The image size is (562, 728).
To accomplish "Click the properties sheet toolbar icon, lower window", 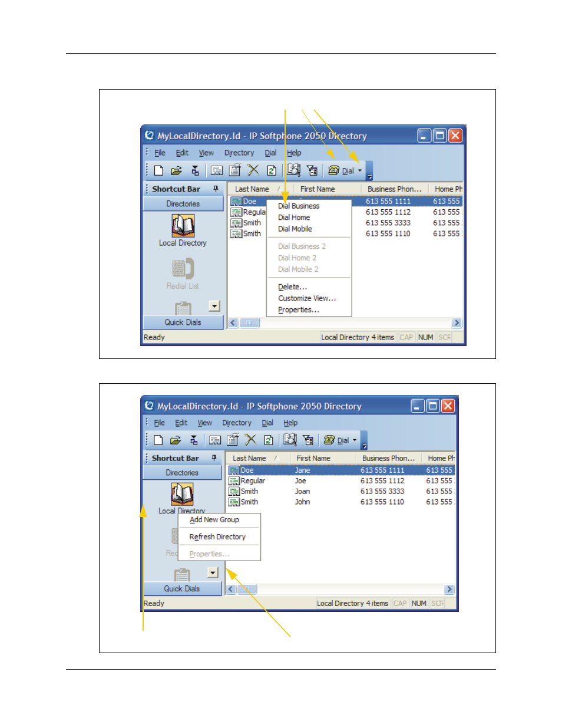I will pos(233,440).
